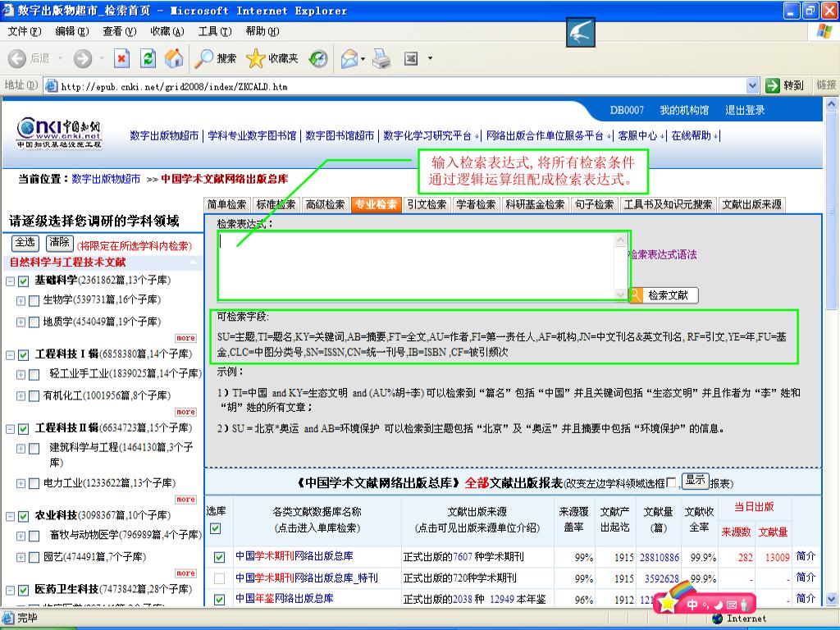This screenshot has width=840, height=630.
Task: Switch to the 高级检索 tab
Action: click(x=325, y=204)
